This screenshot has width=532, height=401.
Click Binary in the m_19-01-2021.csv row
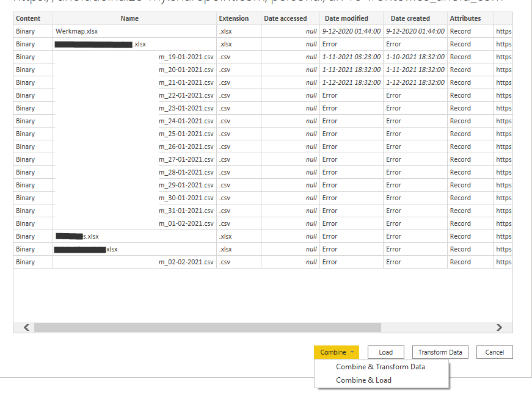pyautogui.click(x=26, y=57)
